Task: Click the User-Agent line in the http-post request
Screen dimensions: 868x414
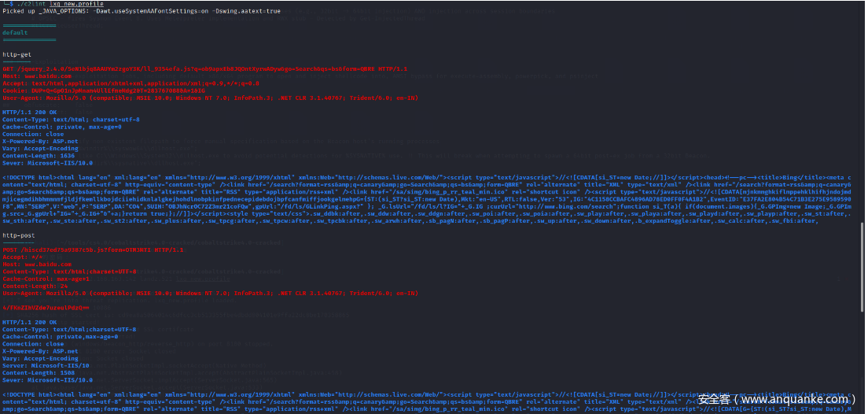Action: coord(211,293)
